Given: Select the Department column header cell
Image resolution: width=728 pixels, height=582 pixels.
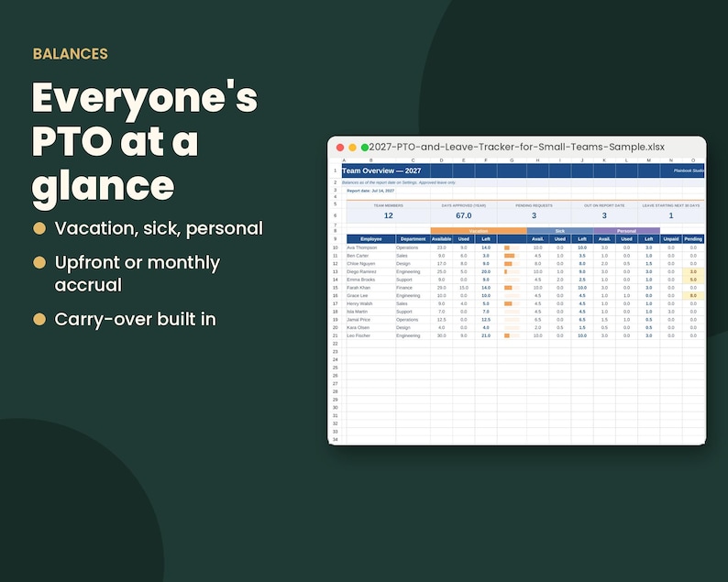Looking at the screenshot, I should pyautogui.click(x=413, y=239).
